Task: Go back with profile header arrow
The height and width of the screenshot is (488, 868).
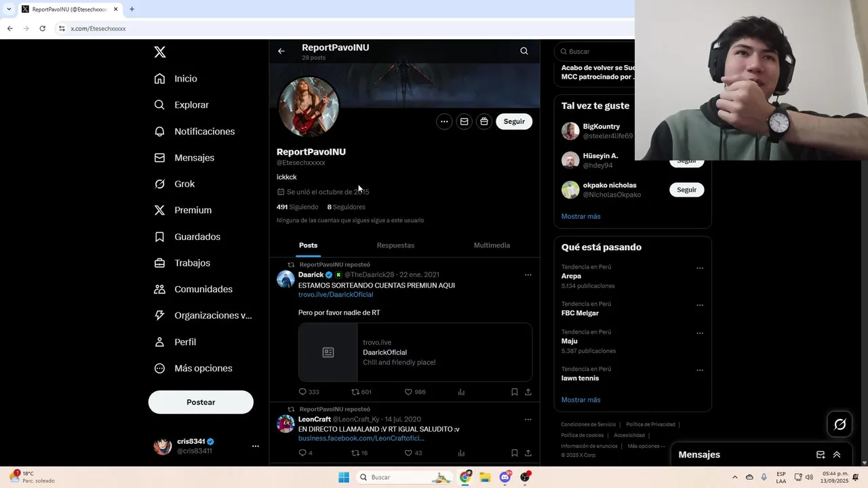Action: [x=281, y=51]
